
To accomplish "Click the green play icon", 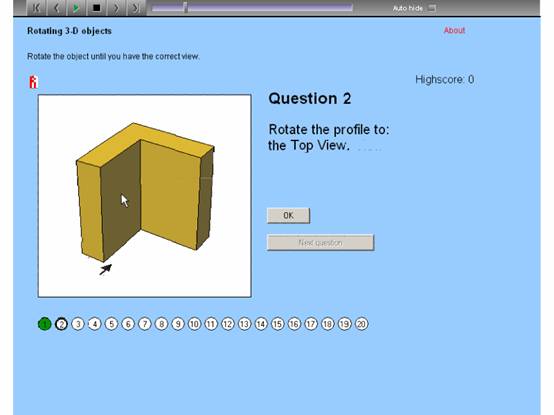I will point(76,8).
